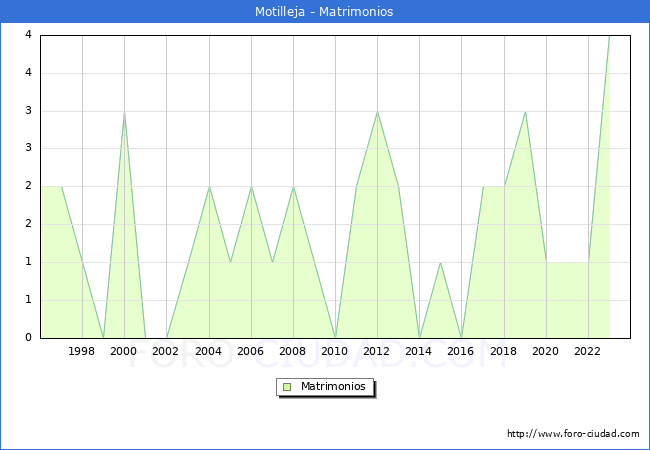Click the 2018 x-axis label
Image resolution: width=650 pixels, height=450 pixels.
[x=504, y=351]
